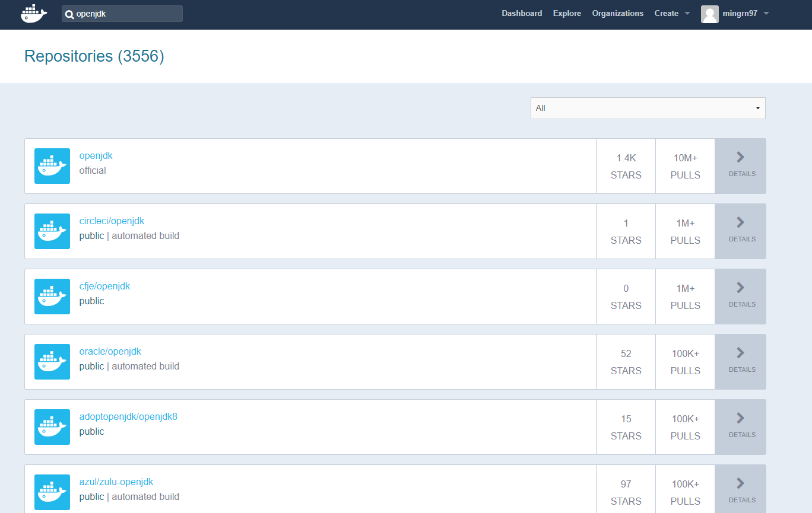Click whale icon of azul/zulu-openjdk
This screenshot has width=812, height=513.
coord(52,492)
